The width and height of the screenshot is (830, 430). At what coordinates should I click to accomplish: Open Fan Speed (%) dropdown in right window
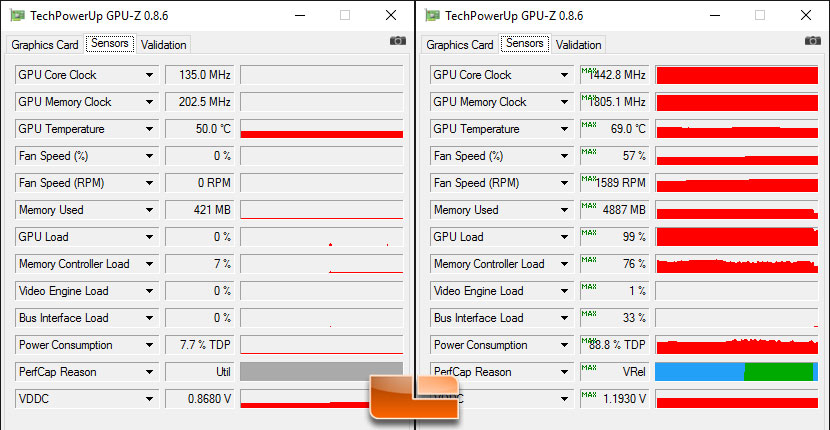pos(565,156)
